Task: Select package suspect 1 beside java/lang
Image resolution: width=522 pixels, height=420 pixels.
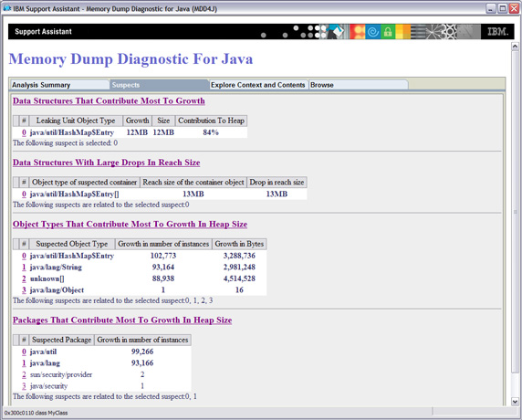Action: 24,363
